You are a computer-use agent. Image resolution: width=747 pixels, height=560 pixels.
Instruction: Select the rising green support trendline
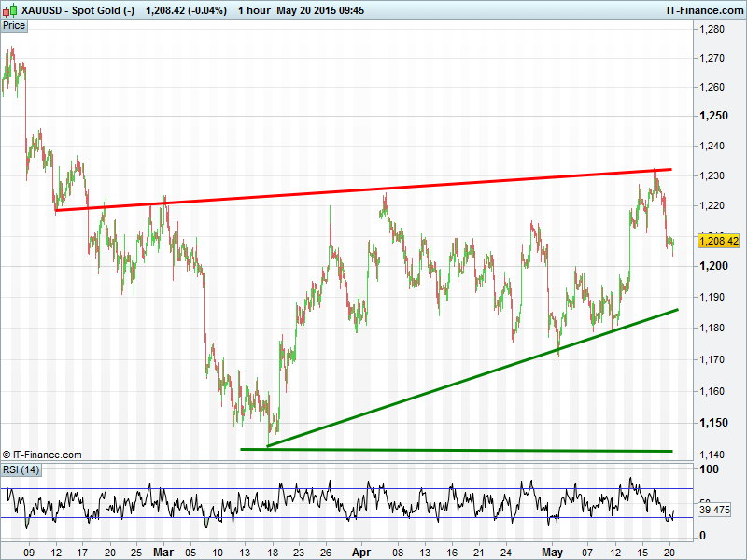click(467, 378)
